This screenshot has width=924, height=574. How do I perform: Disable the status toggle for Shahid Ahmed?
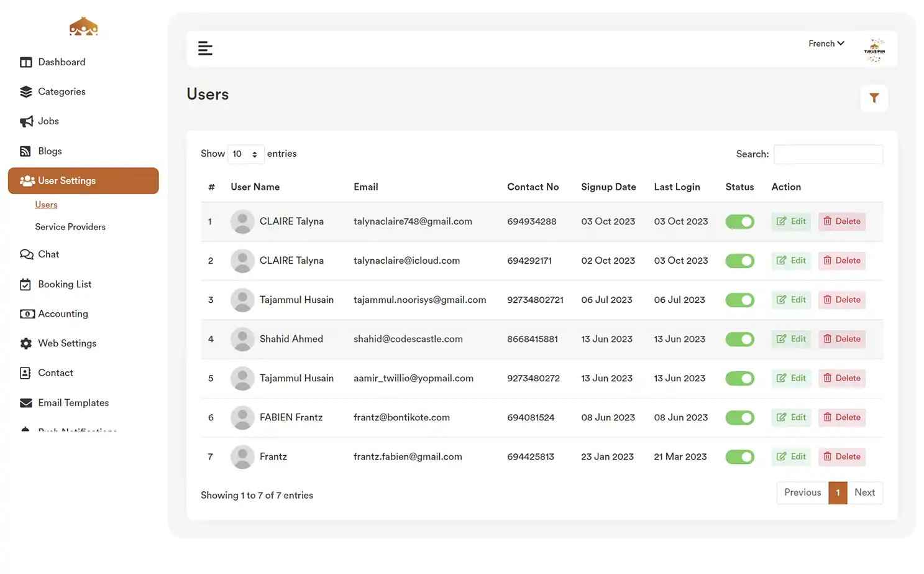739,339
